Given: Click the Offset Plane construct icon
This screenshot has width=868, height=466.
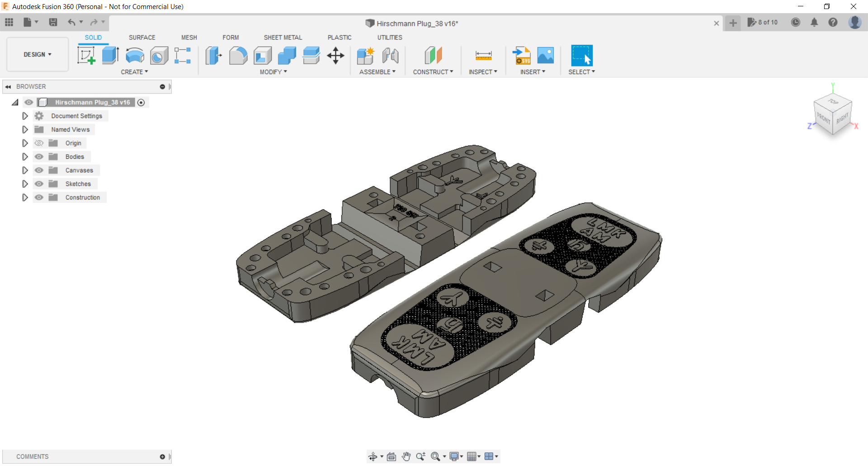Looking at the screenshot, I should point(433,56).
